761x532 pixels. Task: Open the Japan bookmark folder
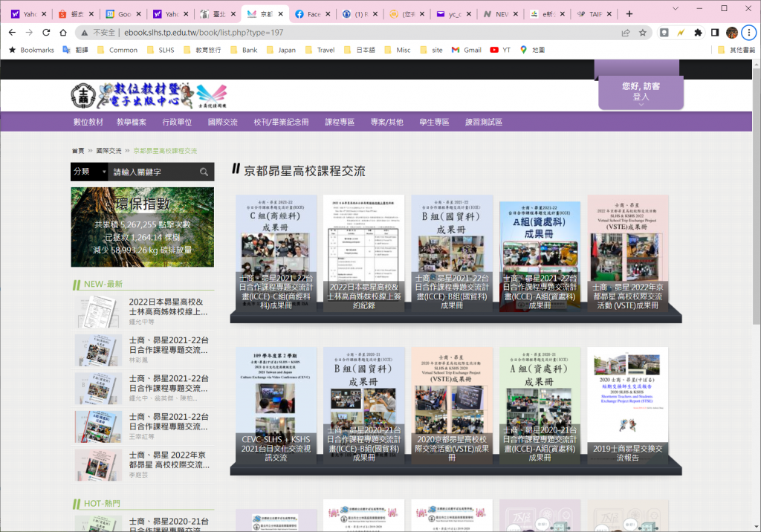point(281,50)
